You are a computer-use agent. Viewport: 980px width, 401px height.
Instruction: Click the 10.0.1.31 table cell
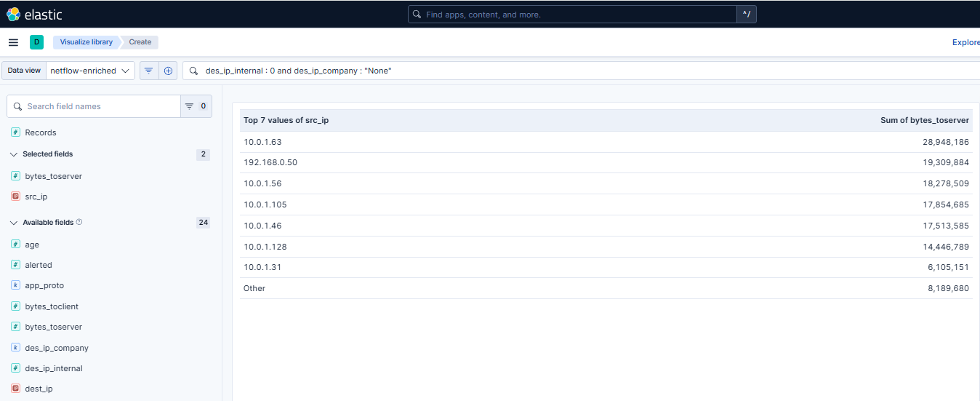click(262, 267)
